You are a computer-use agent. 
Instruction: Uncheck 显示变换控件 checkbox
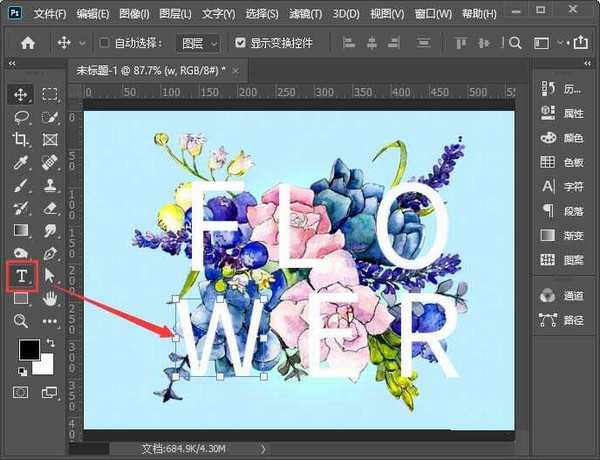pos(240,44)
